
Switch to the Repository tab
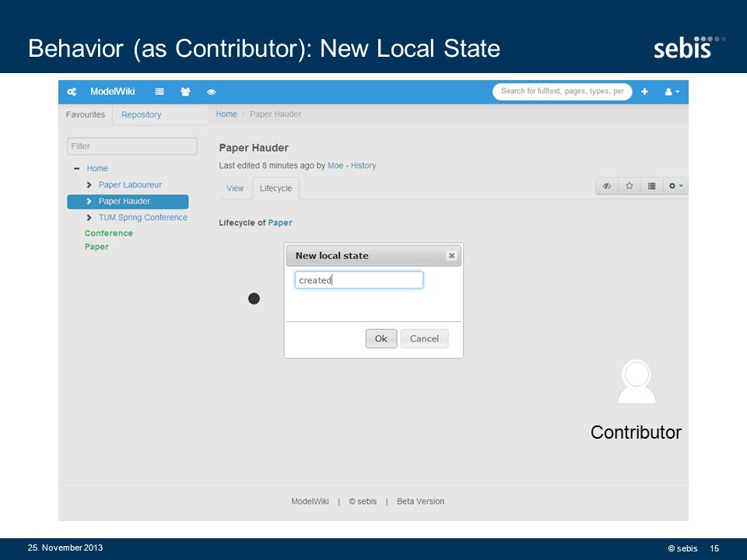tap(141, 115)
